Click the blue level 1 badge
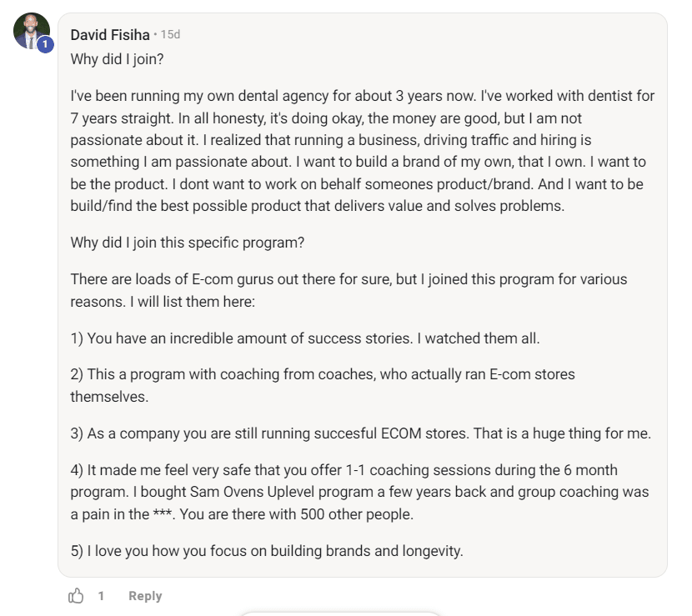The image size is (692, 616). (45, 44)
